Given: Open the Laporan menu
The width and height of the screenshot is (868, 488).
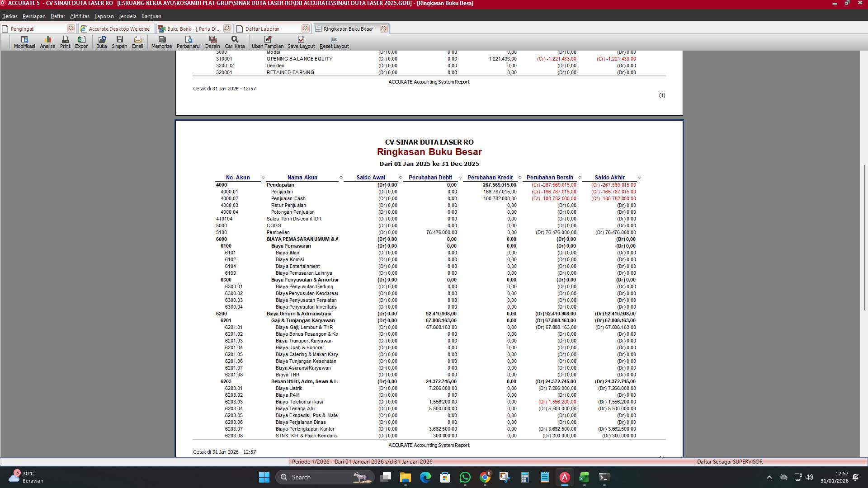Looking at the screenshot, I should pyautogui.click(x=104, y=16).
